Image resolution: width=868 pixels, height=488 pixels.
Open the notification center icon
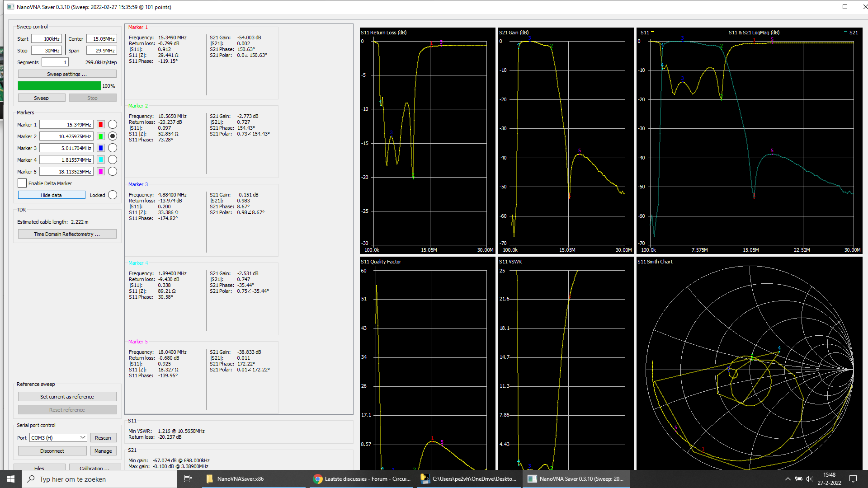pyautogui.click(x=853, y=479)
